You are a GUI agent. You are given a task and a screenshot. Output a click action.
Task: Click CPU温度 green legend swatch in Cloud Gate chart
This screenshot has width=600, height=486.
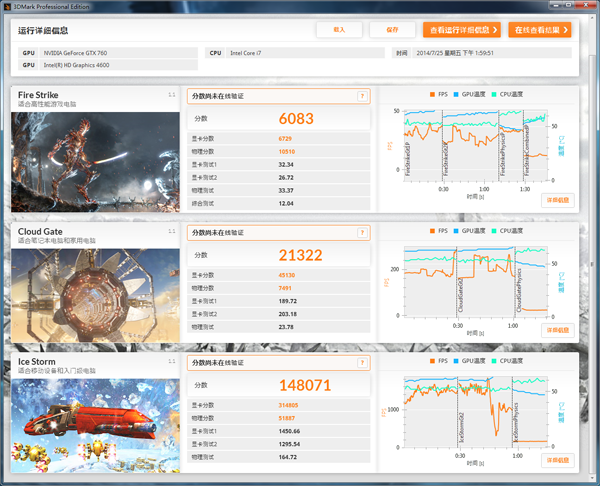click(494, 231)
